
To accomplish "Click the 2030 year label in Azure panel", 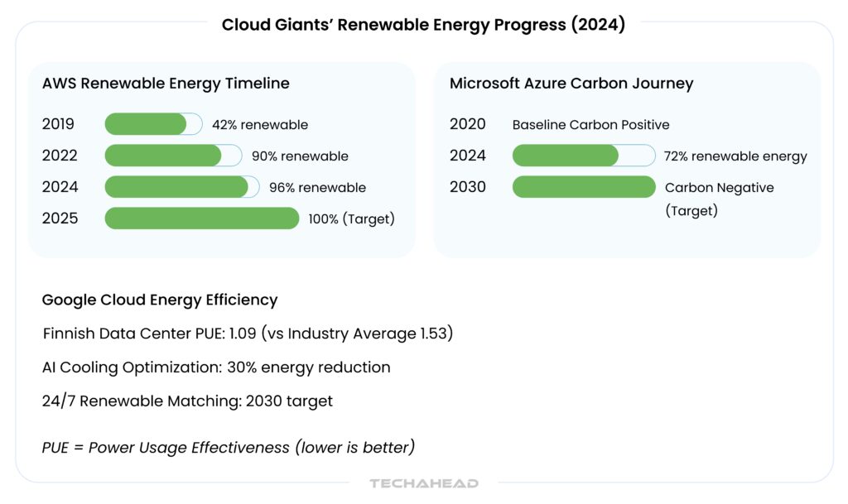I will pyautogui.click(x=468, y=187).
